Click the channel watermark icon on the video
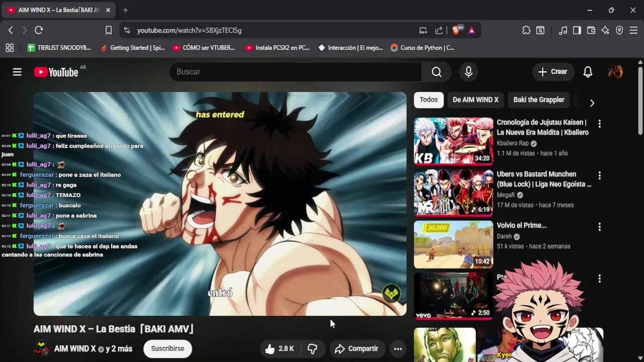This screenshot has height=362, width=644. click(391, 294)
